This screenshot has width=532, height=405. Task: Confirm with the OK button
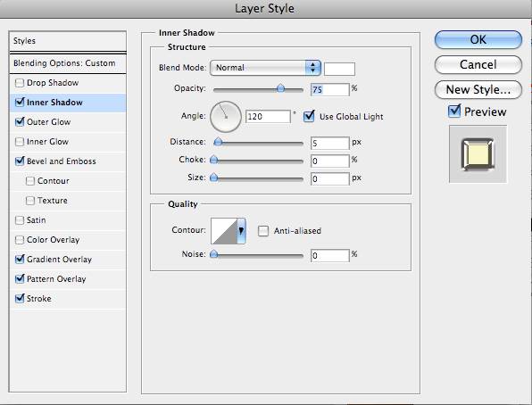478,39
